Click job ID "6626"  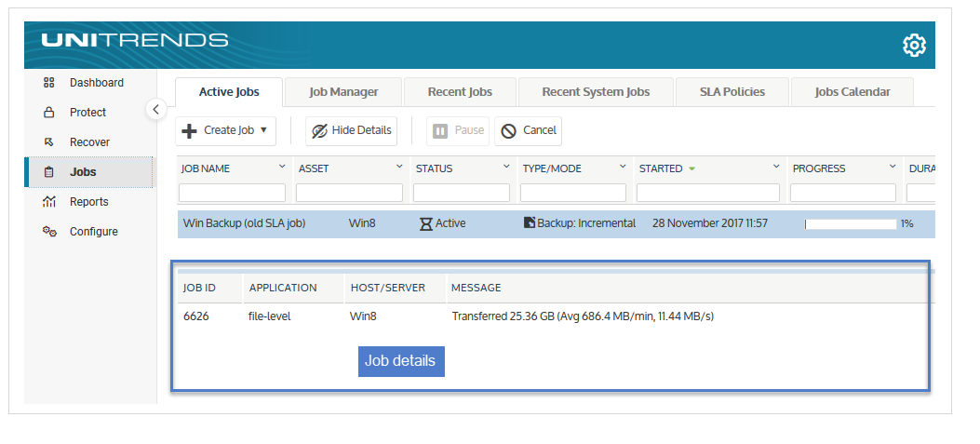point(195,316)
